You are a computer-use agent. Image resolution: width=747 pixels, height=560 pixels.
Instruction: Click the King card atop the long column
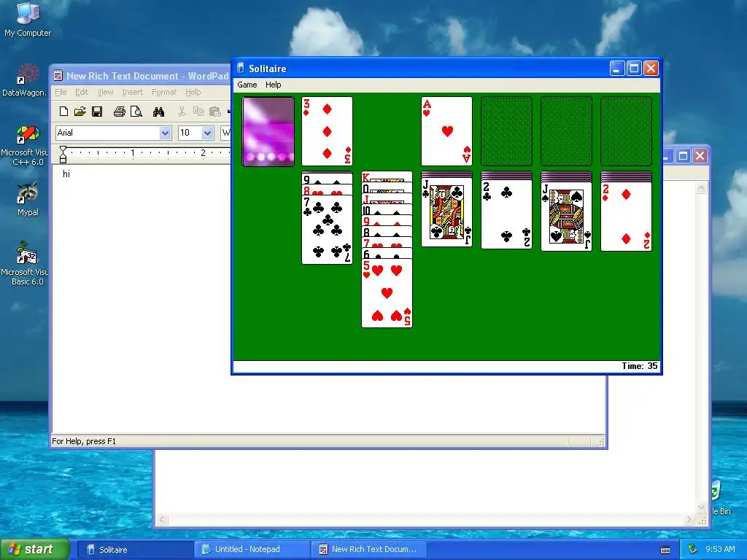coord(387,176)
